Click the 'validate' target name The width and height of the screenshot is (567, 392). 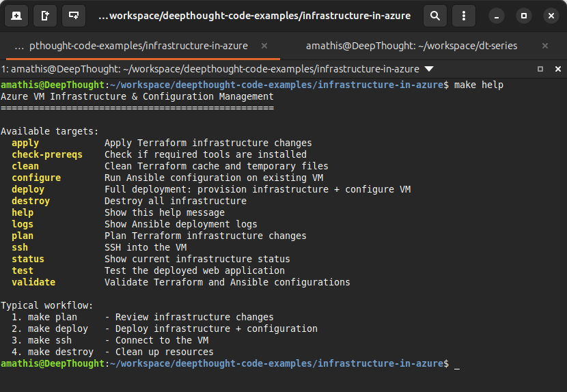(x=33, y=282)
